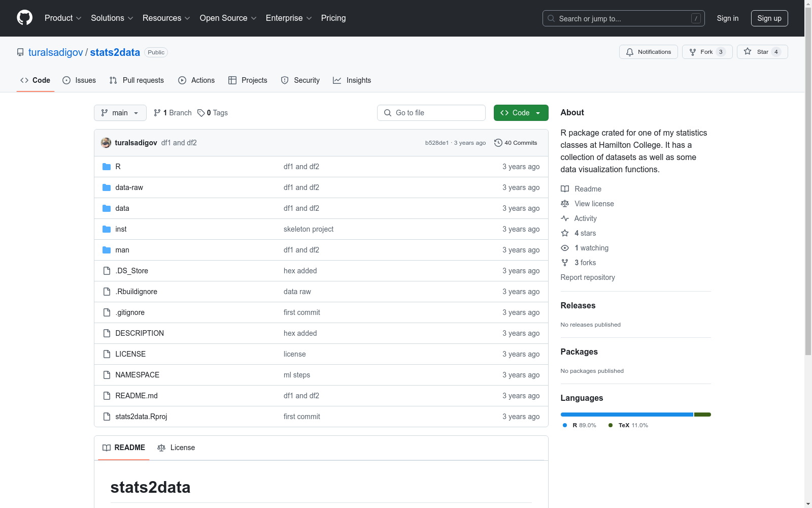Click the R 89.0% language link
The image size is (812, 508).
pos(580,425)
